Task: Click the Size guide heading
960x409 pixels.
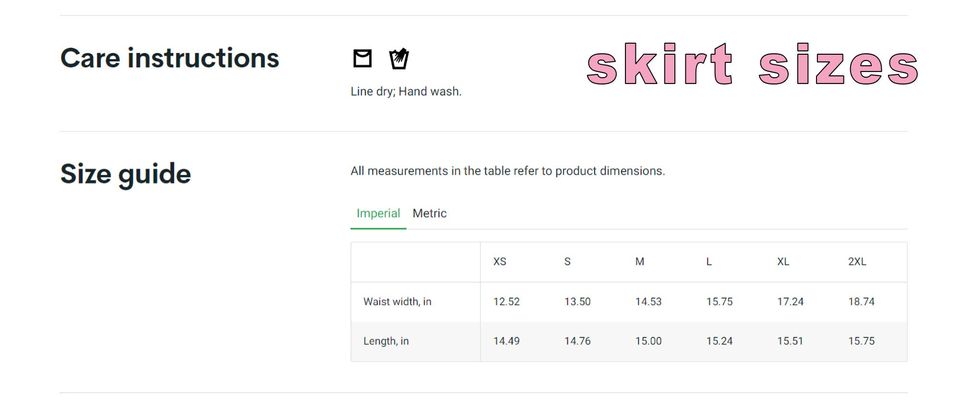Action: 125,174
